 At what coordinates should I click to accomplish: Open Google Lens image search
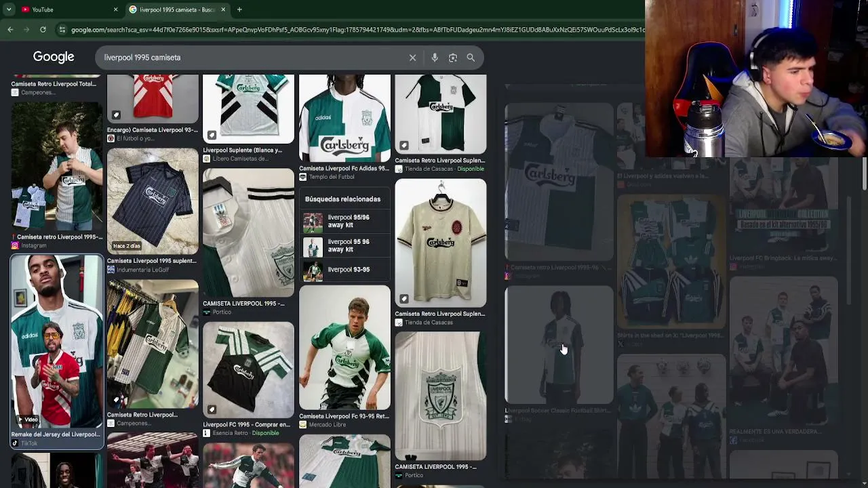453,58
